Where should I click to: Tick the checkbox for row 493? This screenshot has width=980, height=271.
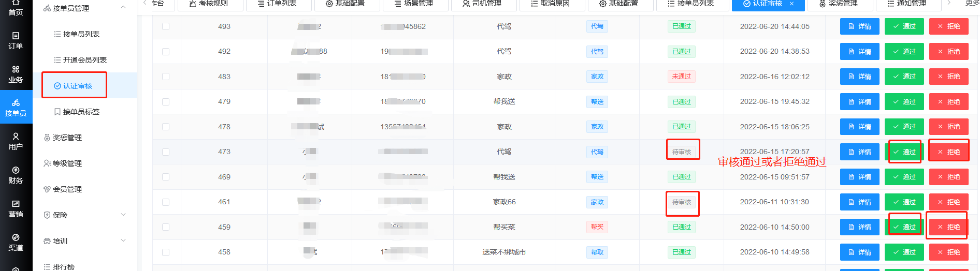pos(166,26)
